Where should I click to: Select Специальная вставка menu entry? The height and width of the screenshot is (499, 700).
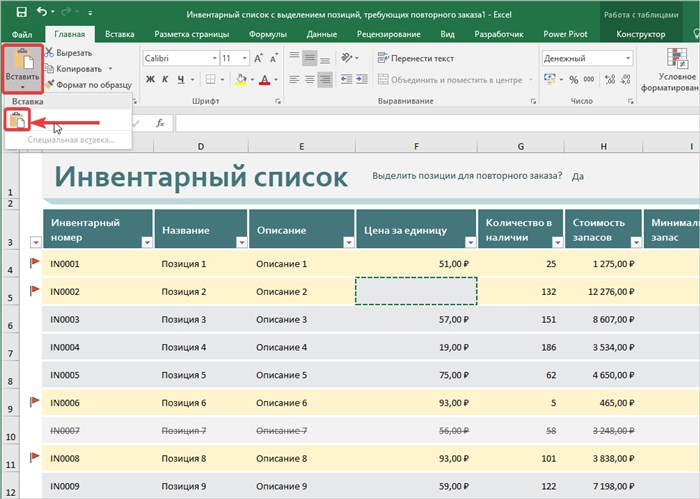coord(71,140)
